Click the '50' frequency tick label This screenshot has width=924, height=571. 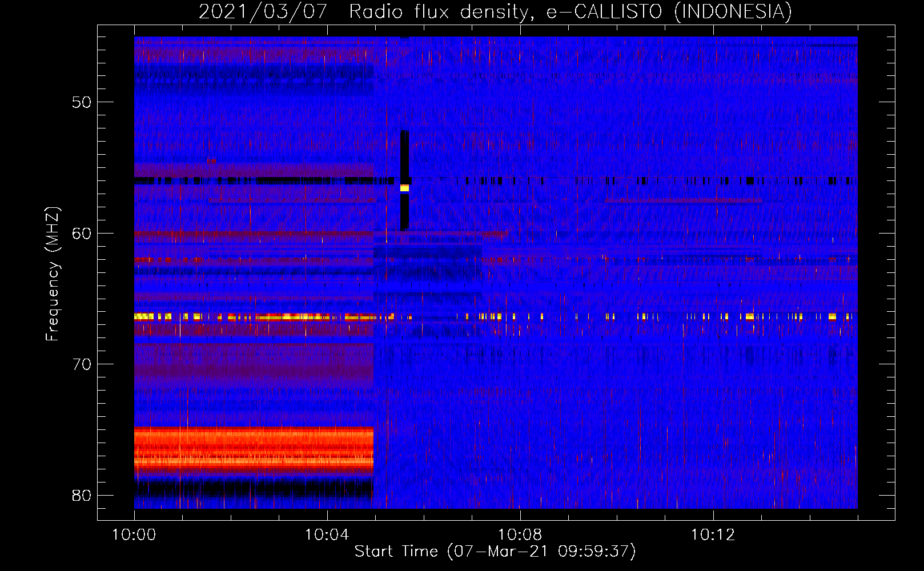pos(82,102)
